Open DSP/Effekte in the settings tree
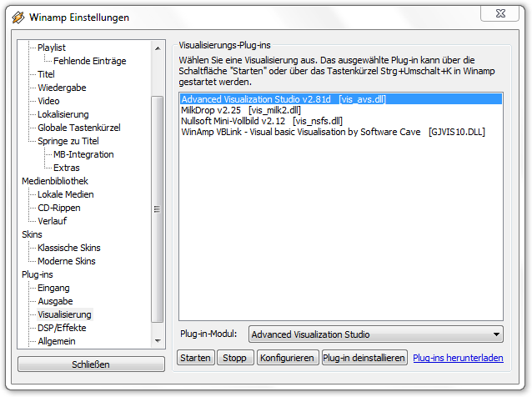Viewport: 532px width, 397px height. [62, 328]
